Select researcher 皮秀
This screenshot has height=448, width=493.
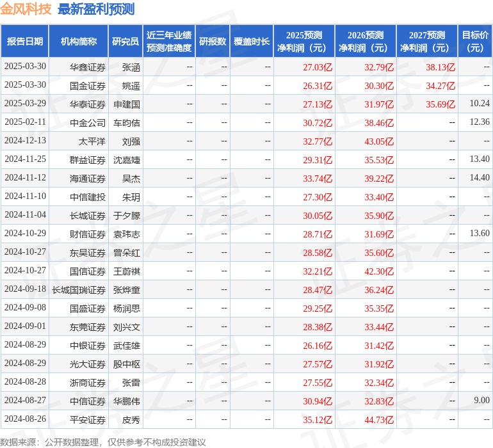coord(131,420)
